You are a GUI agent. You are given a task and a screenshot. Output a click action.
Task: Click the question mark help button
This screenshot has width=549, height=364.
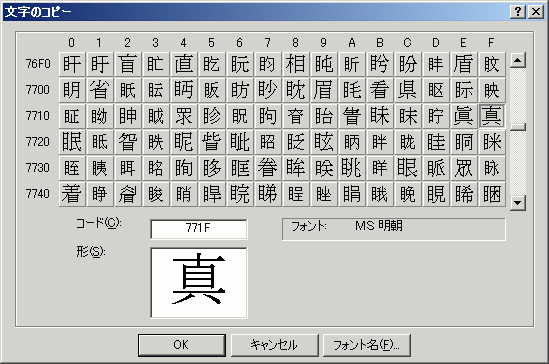pyautogui.click(x=518, y=12)
